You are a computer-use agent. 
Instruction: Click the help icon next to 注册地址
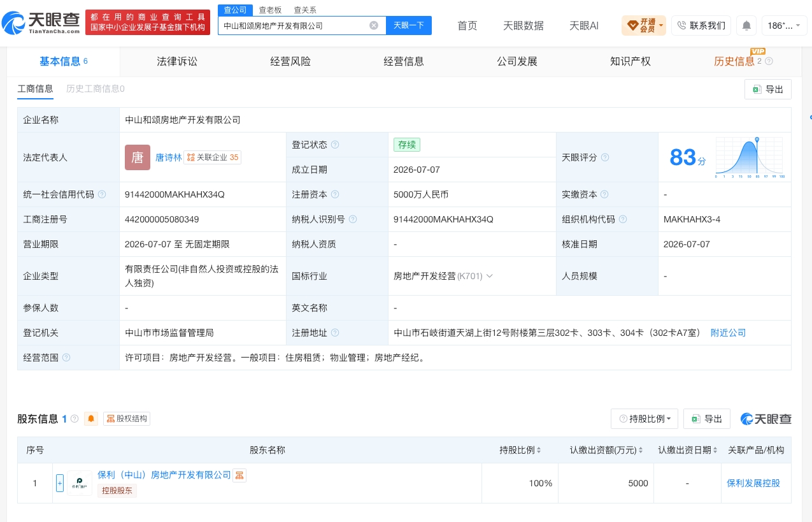coord(335,333)
